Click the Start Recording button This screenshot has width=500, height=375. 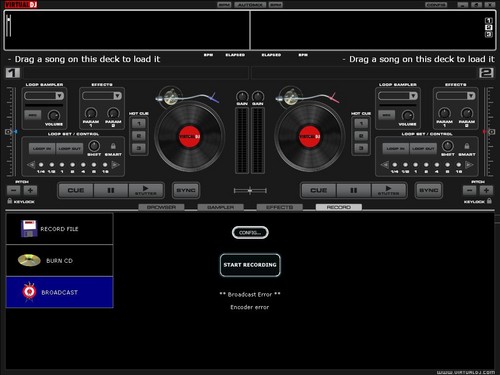pyautogui.click(x=250, y=265)
